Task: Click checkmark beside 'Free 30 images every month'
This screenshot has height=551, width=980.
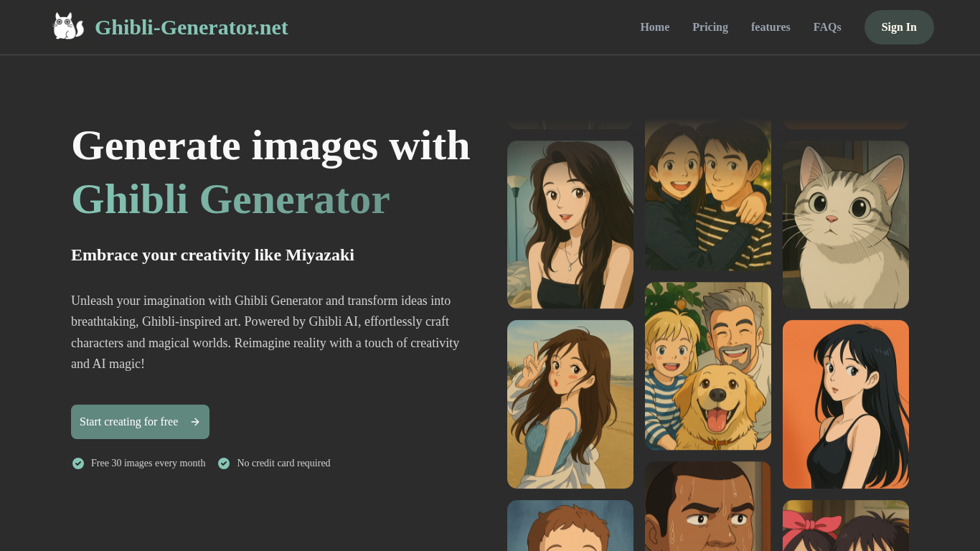Action: (77, 463)
